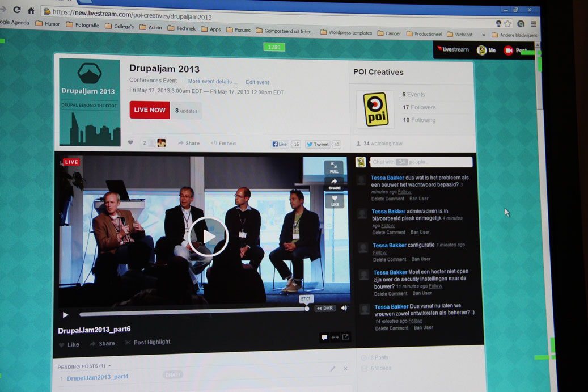The image size is (588, 392).
Task: Open the Post broadcast camera icon
Action: [508, 50]
